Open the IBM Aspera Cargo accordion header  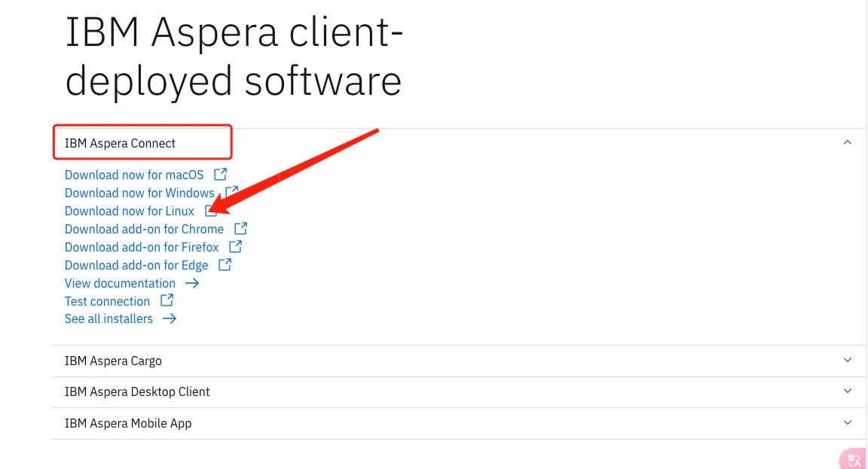(459, 361)
